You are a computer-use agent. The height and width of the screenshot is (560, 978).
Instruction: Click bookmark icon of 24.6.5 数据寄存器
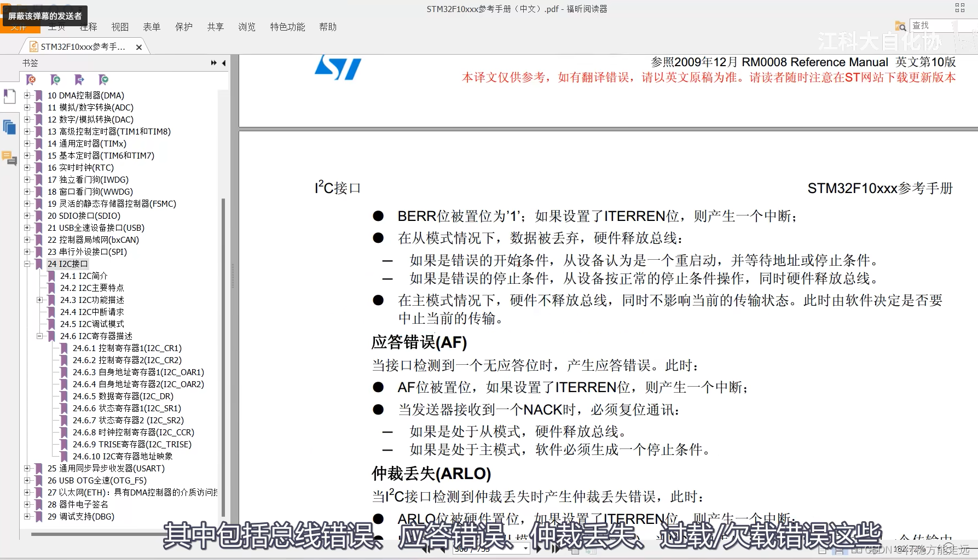64,396
